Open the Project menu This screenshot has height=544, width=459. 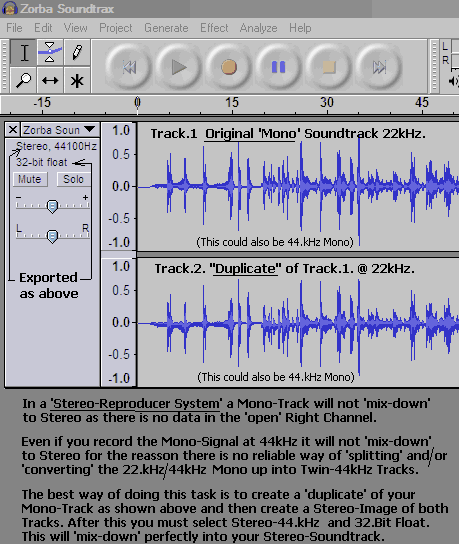point(116,28)
